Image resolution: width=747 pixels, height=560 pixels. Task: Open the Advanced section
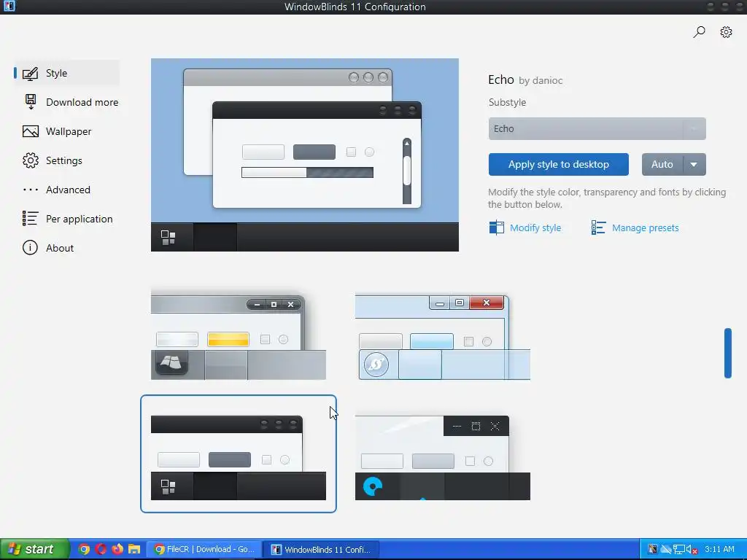(66, 190)
